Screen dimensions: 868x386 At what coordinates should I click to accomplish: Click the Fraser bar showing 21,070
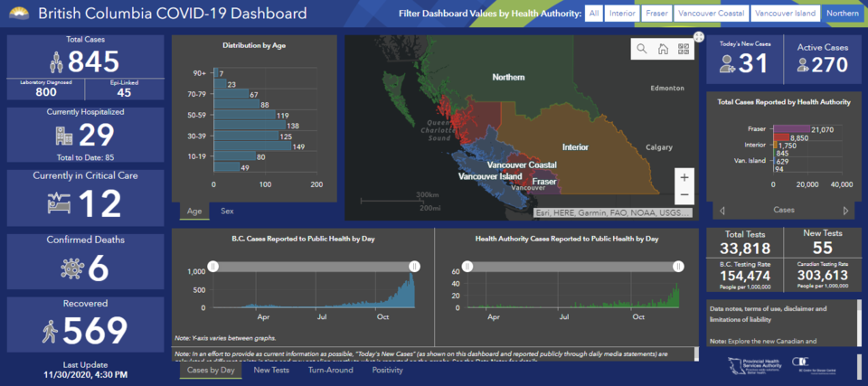[x=792, y=129]
